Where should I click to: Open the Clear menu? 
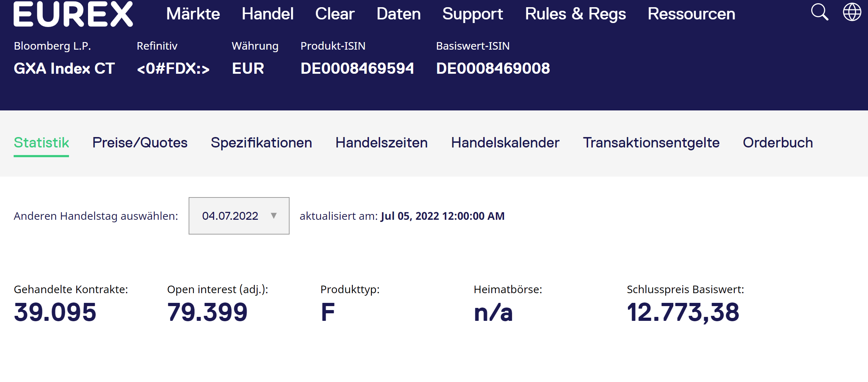335,14
